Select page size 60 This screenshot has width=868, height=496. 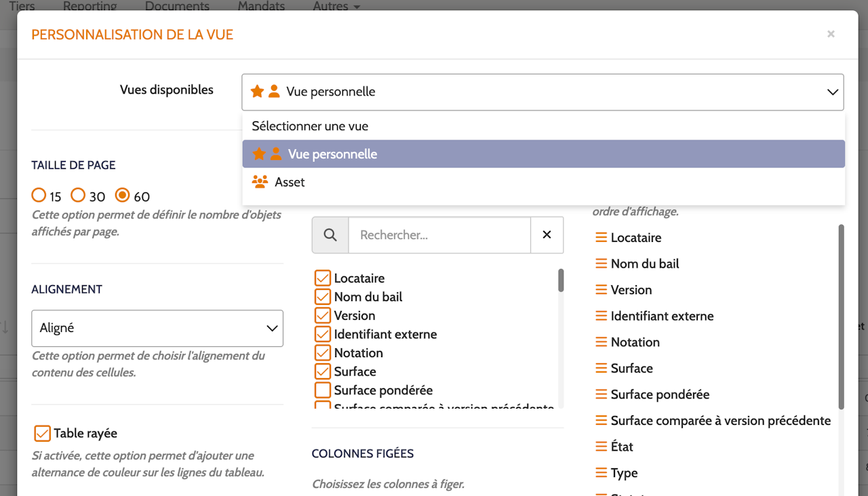pyautogui.click(x=122, y=196)
